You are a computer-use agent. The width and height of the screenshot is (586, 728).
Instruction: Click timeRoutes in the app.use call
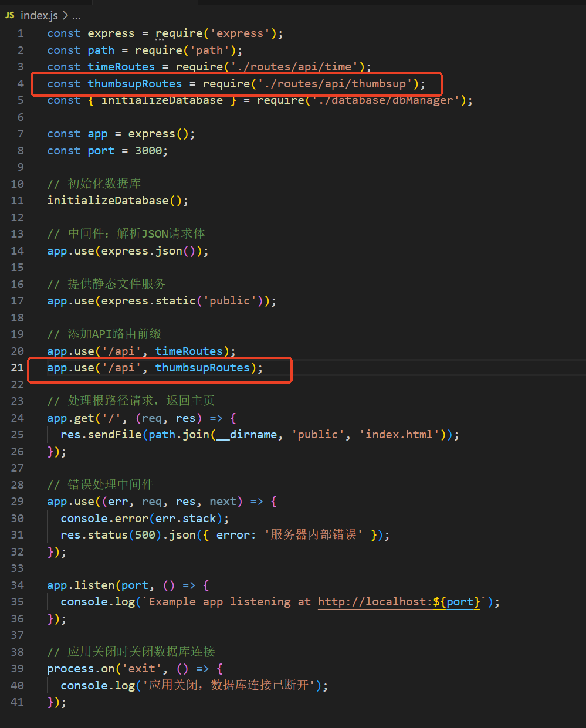pos(189,351)
